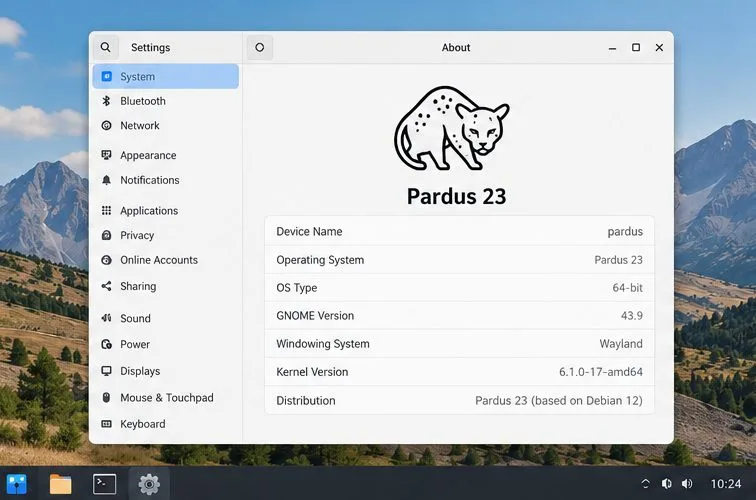Open the volume icon beside the clock
This screenshot has width=756, height=500.
coord(687,484)
